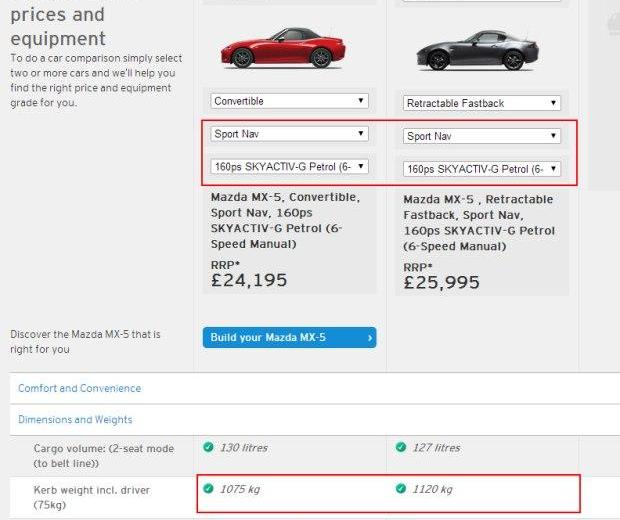This screenshot has width=620, height=520.
Task: Open the Retractable Fastback body style dropdown
Action: [x=482, y=103]
